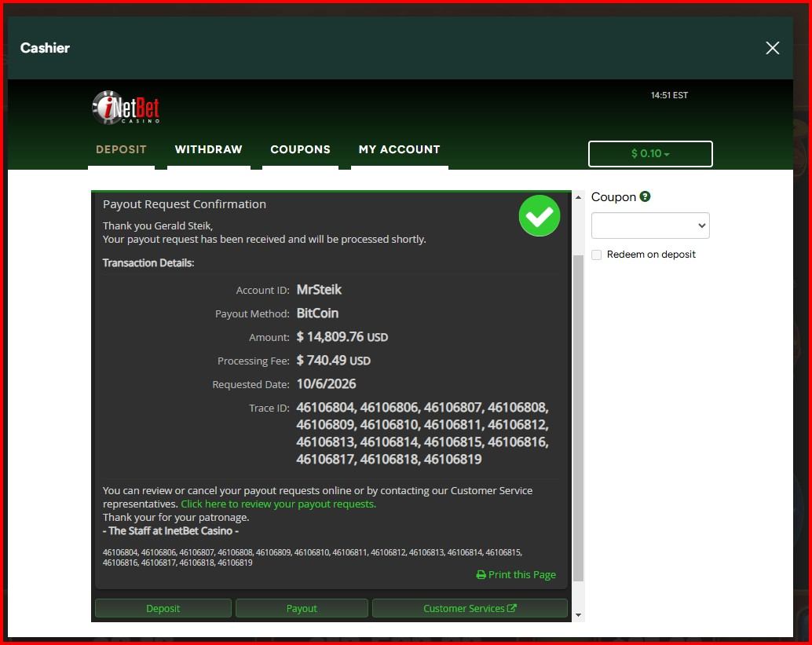812x645 pixels.
Task: Close the Cashier dialog
Action: [772, 48]
